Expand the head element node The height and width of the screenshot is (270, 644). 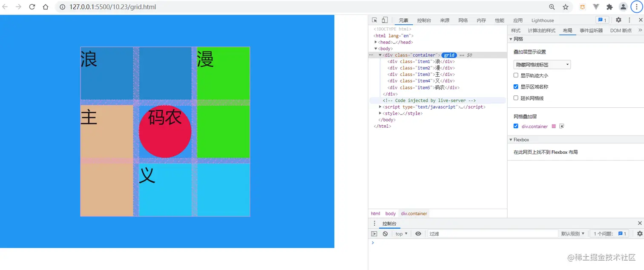point(376,42)
